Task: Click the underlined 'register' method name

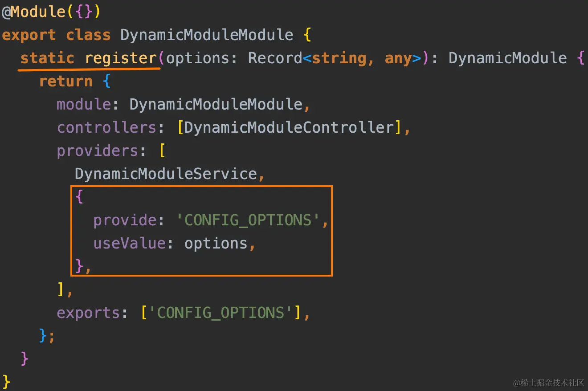Action: coord(120,58)
